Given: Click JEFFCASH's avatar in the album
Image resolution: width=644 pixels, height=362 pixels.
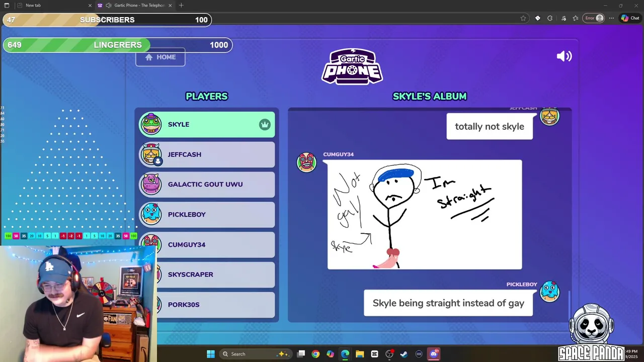Looking at the screenshot, I should click(549, 117).
